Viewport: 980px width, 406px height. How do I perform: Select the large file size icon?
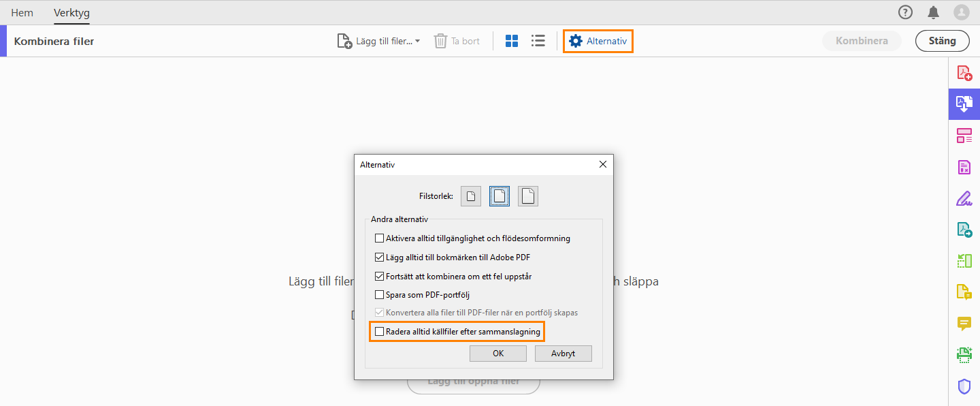click(x=528, y=196)
